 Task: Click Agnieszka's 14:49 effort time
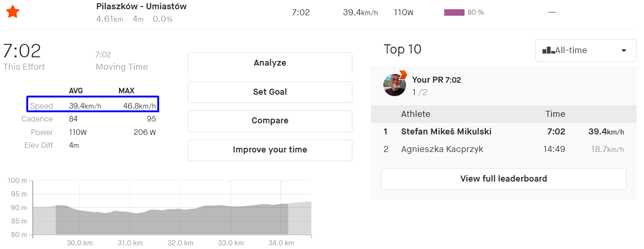point(555,149)
